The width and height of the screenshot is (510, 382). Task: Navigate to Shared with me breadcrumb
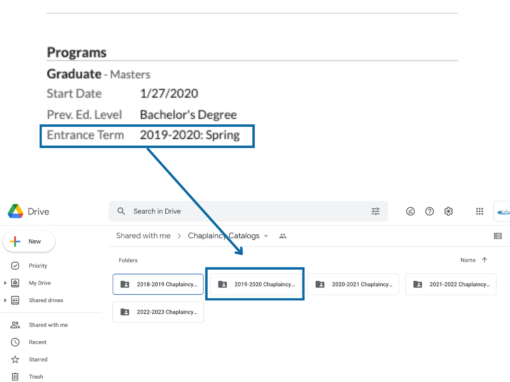click(x=143, y=236)
